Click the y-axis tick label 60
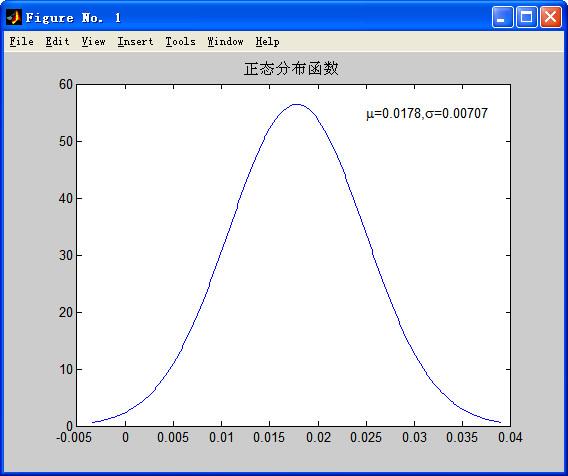Screen dimensions: 568x476 66,84
